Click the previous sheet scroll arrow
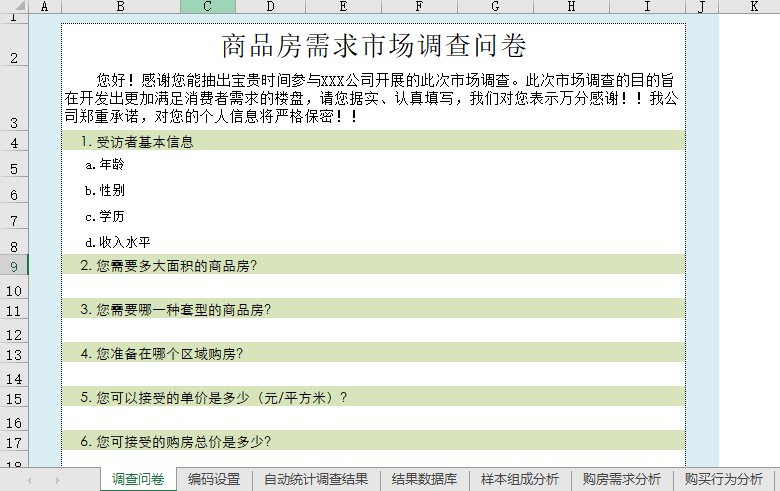The width and height of the screenshot is (780, 491). tap(29, 480)
